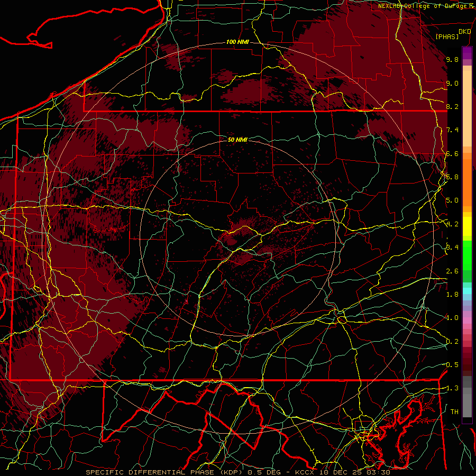Pick the bright green segment of color bar

coord(467,255)
